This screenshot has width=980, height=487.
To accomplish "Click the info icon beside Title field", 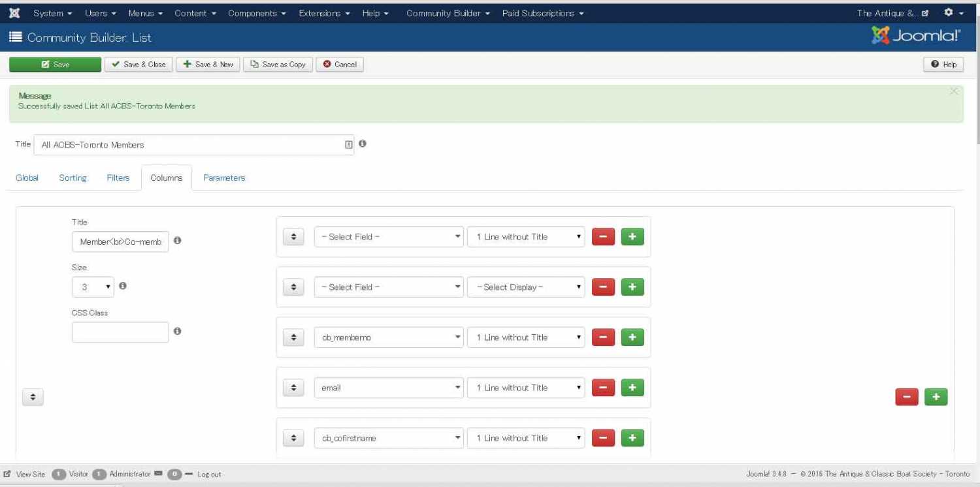I will coord(363,144).
